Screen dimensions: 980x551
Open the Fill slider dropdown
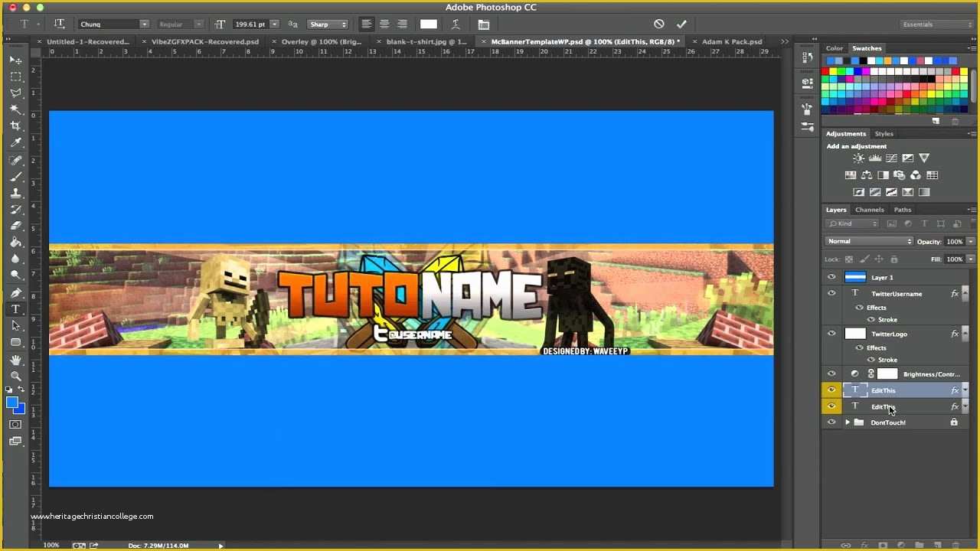click(970, 259)
